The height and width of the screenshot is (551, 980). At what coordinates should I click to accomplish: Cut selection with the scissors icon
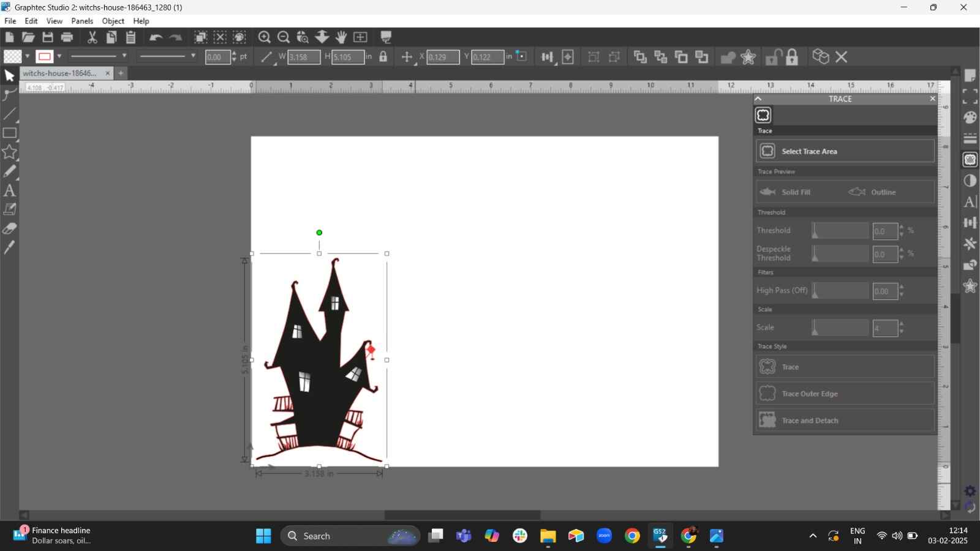[92, 37]
